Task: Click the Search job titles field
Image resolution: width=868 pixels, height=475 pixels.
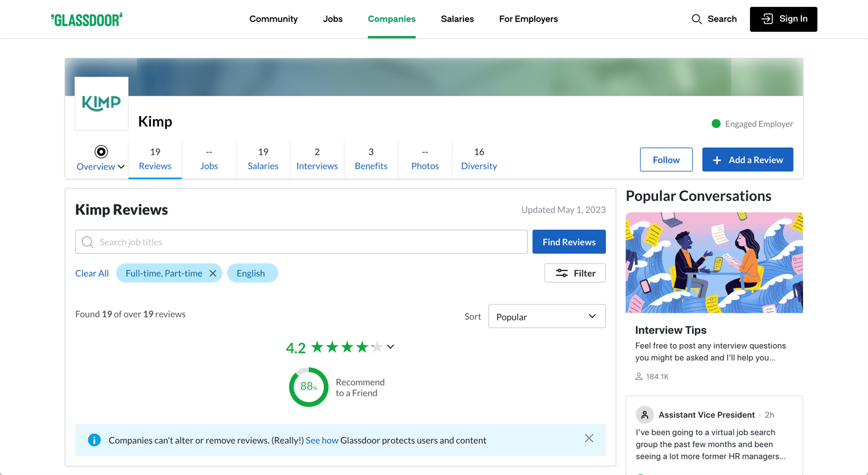Action: click(301, 242)
